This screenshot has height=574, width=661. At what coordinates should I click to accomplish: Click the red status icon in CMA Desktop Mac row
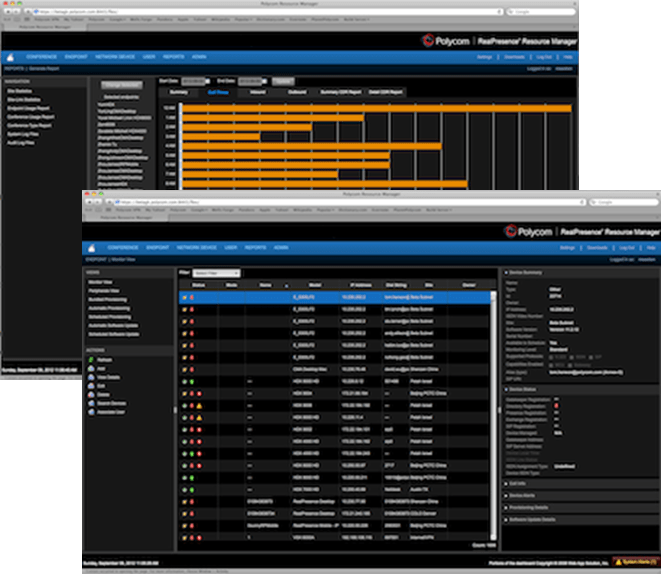(x=192, y=370)
